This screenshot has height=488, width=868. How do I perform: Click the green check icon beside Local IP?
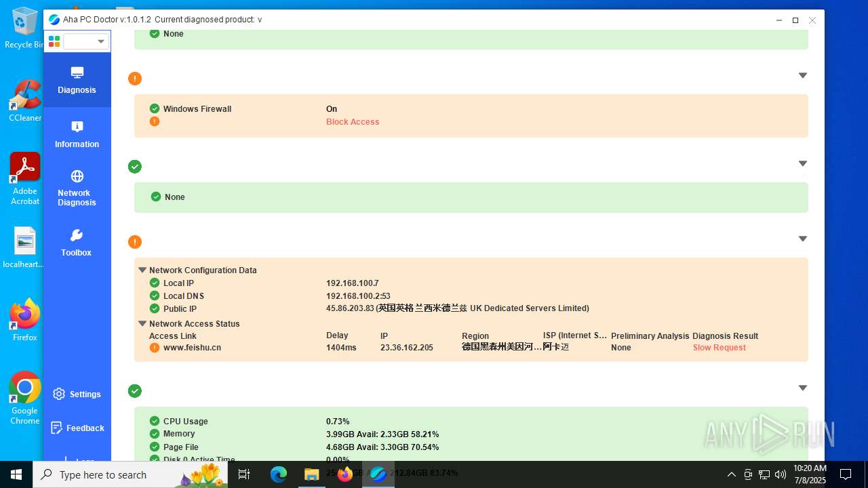point(155,283)
